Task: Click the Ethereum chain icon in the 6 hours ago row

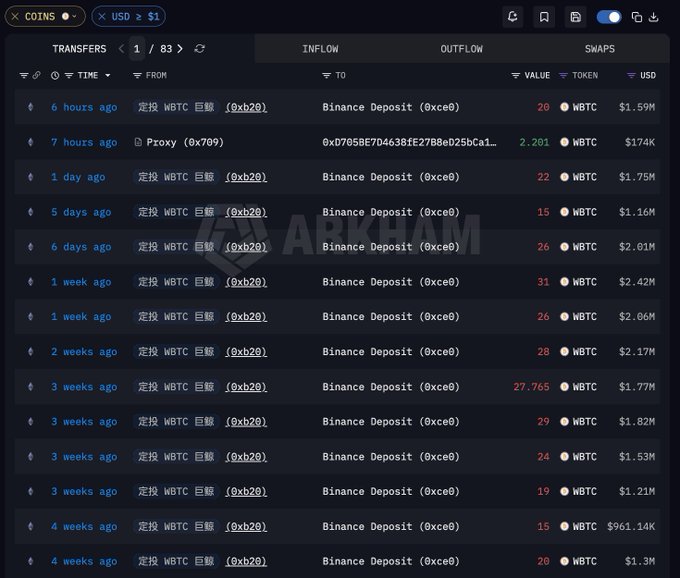Action: click(30, 107)
